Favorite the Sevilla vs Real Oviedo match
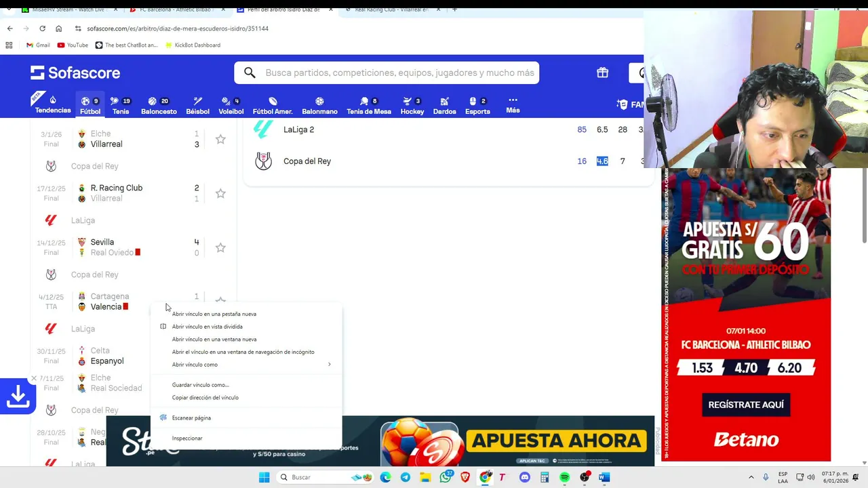 pos(220,247)
